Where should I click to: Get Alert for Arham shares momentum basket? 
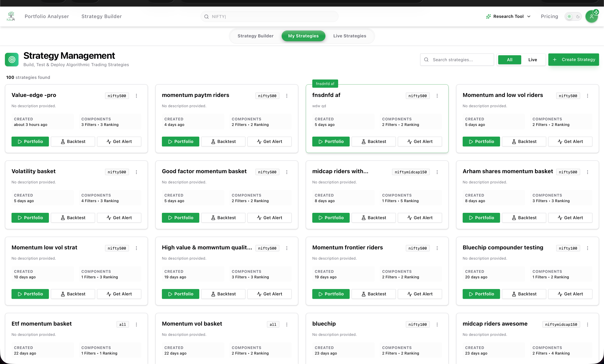click(570, 218)
